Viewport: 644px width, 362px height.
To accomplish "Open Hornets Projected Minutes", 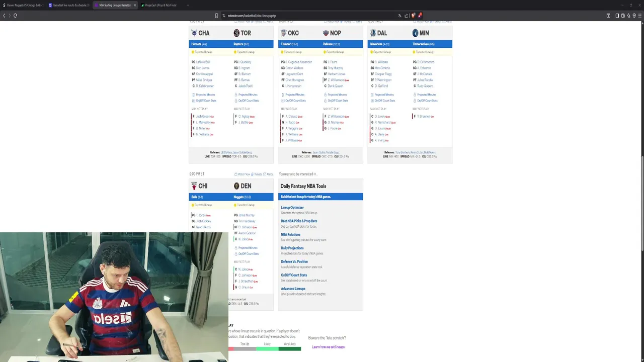I will 203,95.
